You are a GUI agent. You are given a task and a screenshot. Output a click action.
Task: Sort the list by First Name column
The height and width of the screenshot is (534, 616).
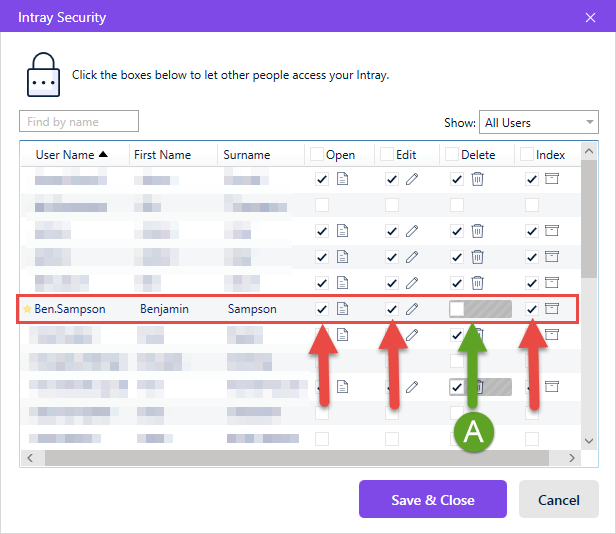pyautogui.click(x=162, y=155)
